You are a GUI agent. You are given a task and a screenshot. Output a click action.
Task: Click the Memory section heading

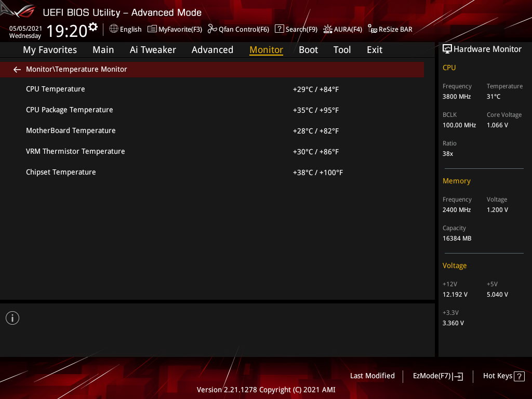pos(457,181)
